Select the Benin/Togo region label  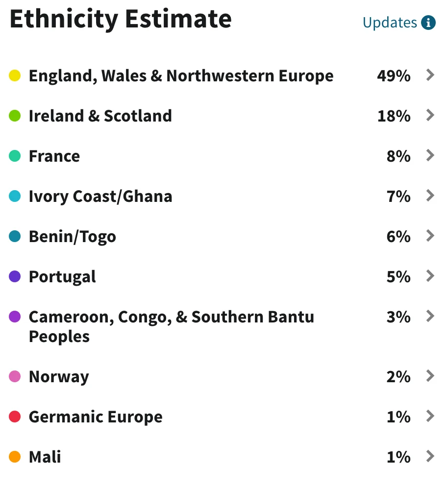(x=73, y=235)
